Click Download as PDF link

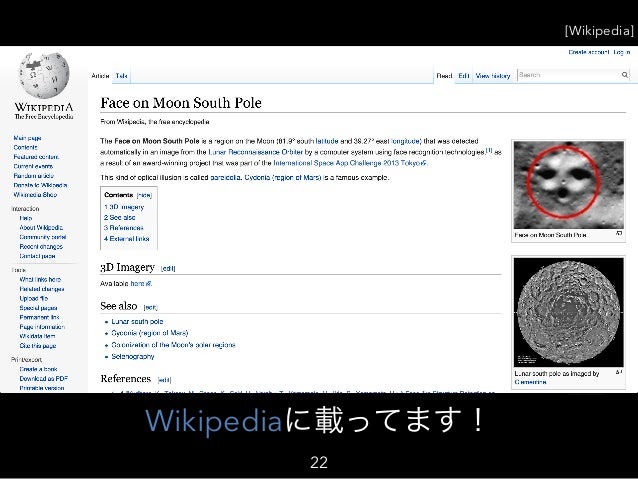(44, 378)
